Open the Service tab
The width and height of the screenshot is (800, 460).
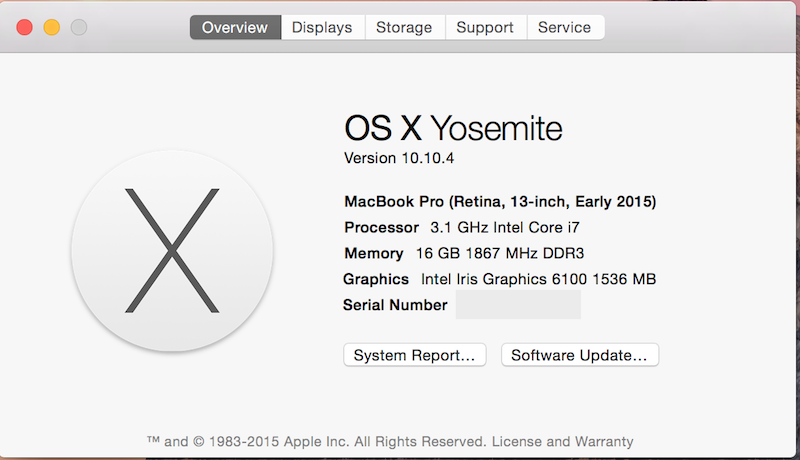(x=565, y=27)
